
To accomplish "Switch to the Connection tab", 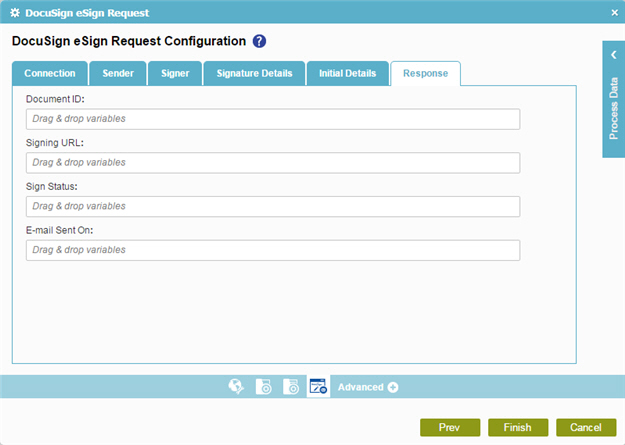I will (50, 73).
